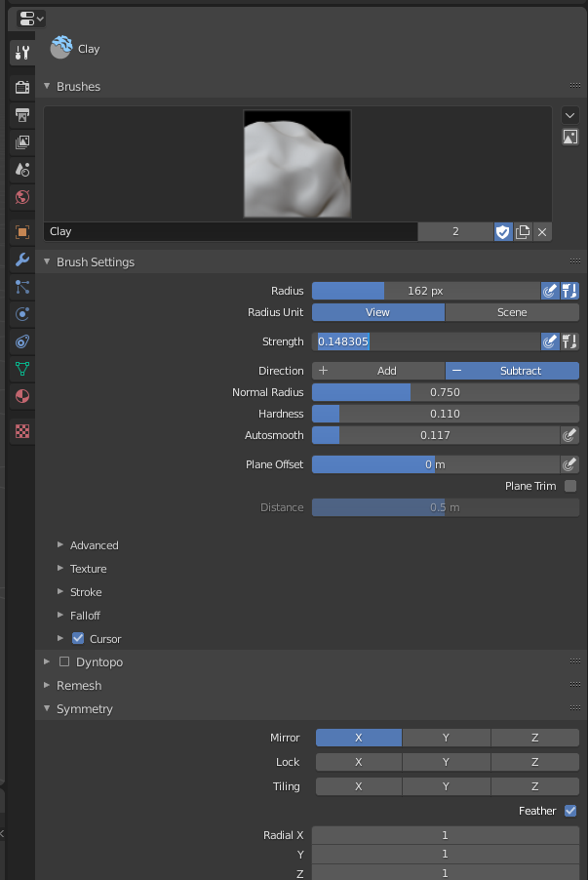The height and width of the screenshot is (880, 588).
Task: Adjust the Plane Offset slider
Action: point(436,464)
